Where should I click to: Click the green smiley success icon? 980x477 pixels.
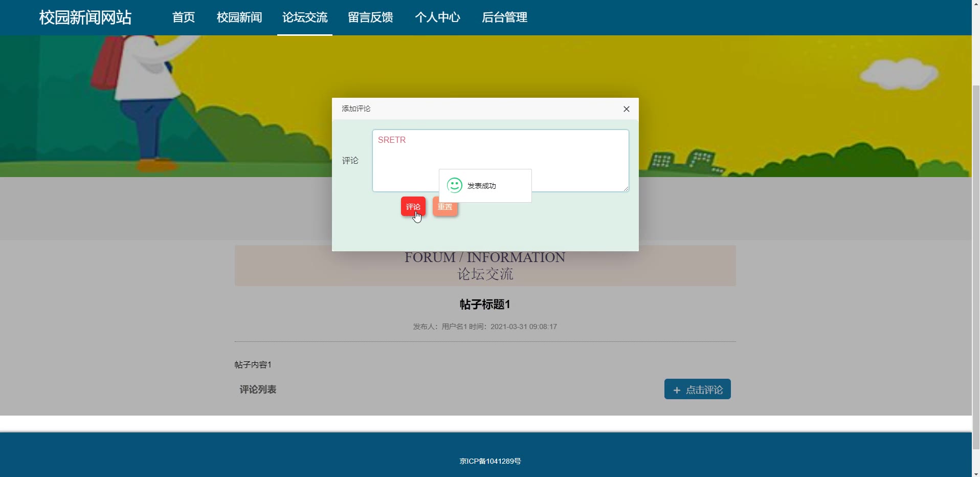click(454, 185)
